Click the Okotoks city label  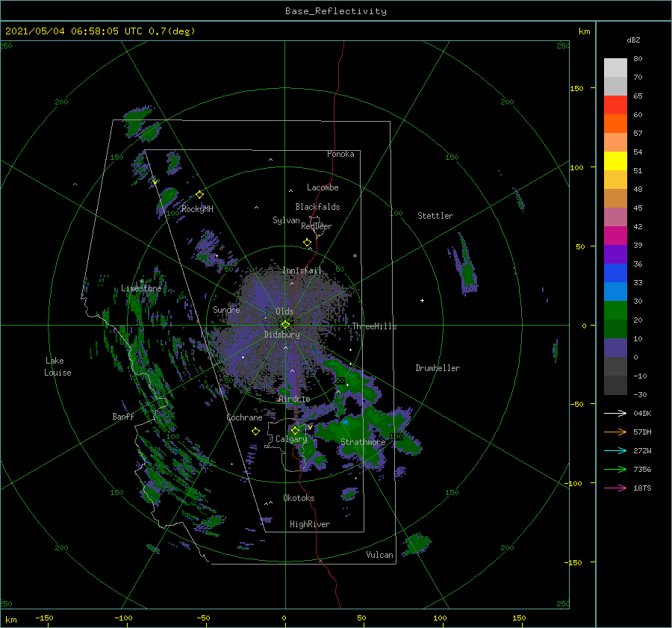299,498
